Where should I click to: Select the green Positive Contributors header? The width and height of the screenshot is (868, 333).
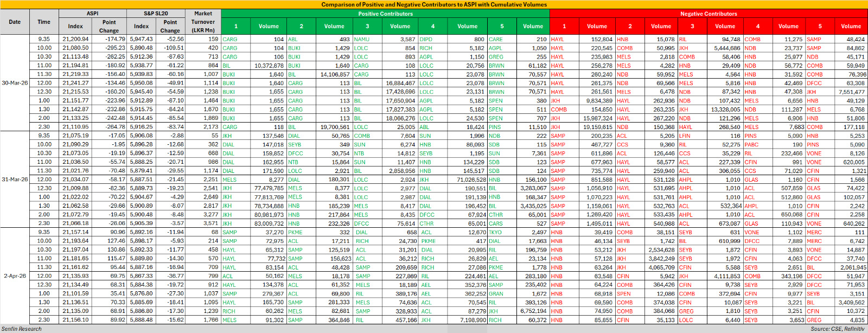pos(385,14)
